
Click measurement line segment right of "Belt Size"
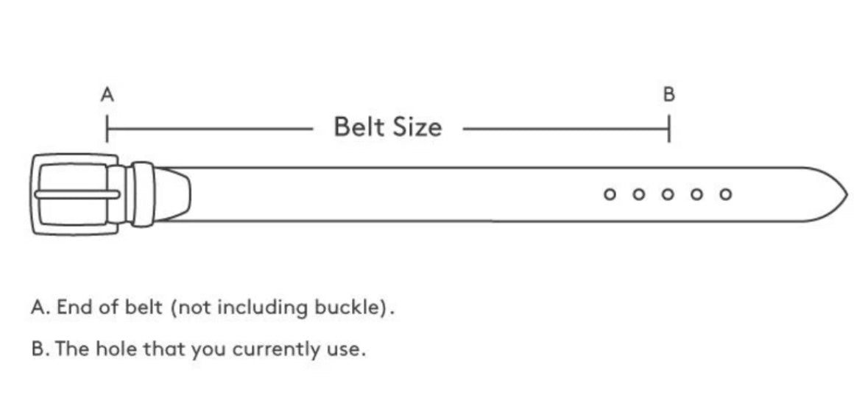pyautogui.click(x=563, y=129)
